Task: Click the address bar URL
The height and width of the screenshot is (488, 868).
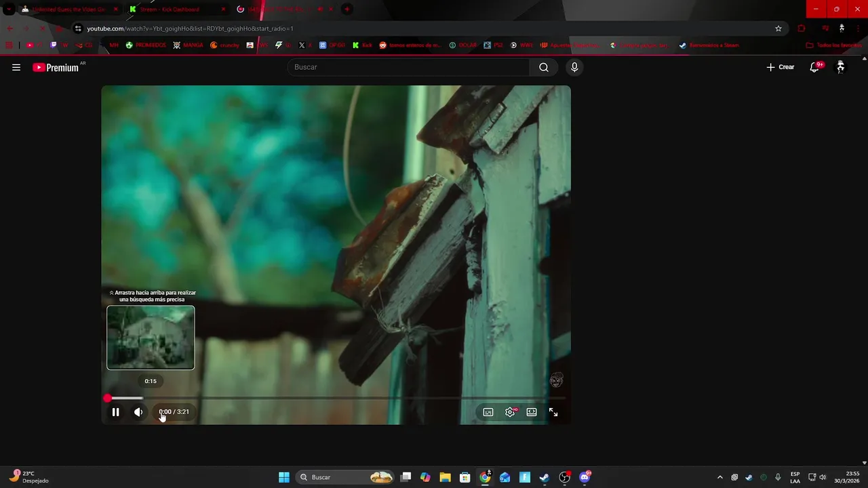Action: (x=190, y=28)
